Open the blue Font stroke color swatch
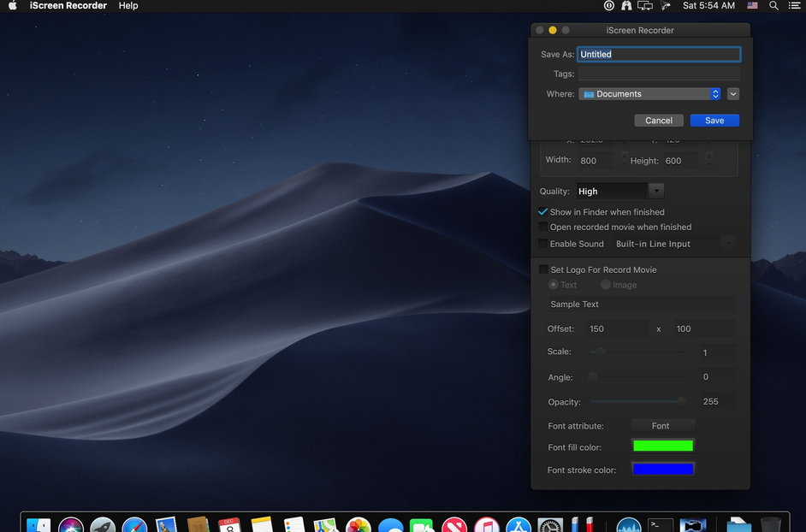The image size is (806, 532). [663, 469]
